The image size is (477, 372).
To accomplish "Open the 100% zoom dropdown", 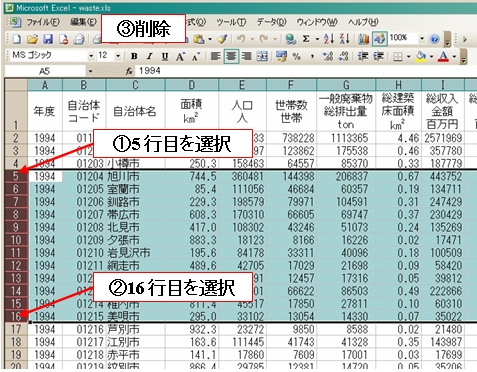I will click(x=422, y=39).
